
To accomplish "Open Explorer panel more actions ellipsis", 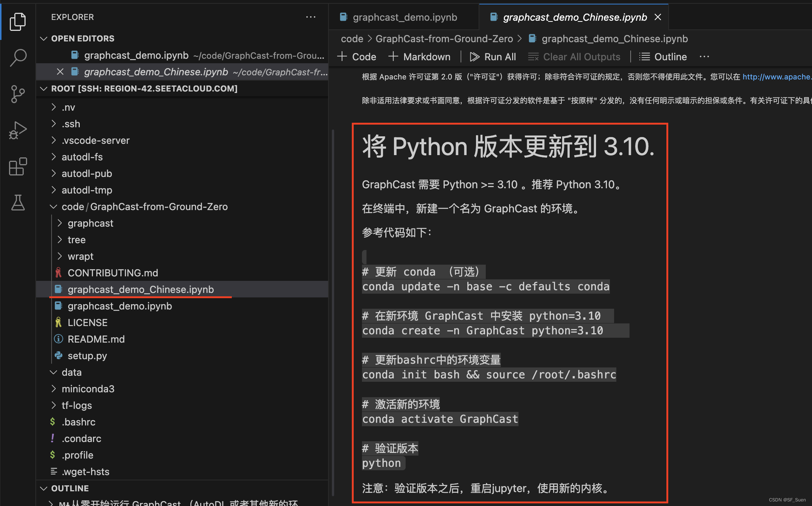I will click(311, 17).
